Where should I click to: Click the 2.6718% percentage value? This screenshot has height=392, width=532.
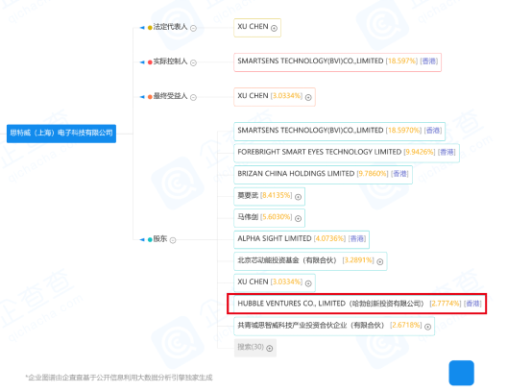[406, 325]
